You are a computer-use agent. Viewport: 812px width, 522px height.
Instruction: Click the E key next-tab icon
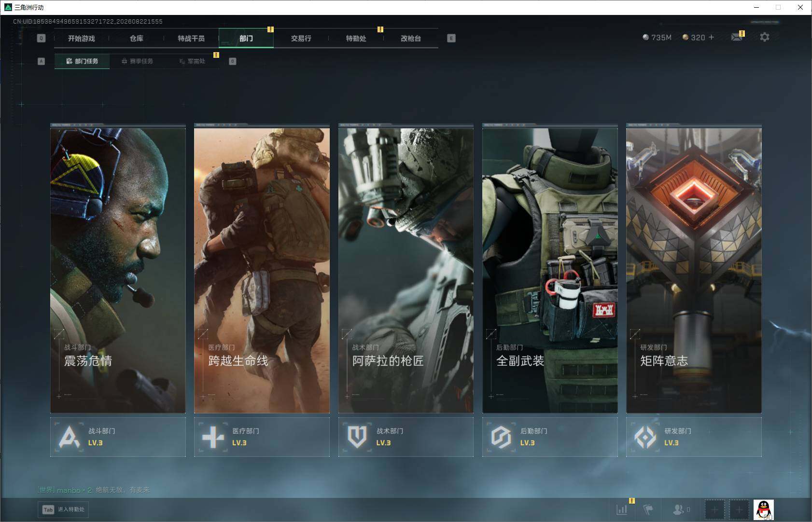451,38
